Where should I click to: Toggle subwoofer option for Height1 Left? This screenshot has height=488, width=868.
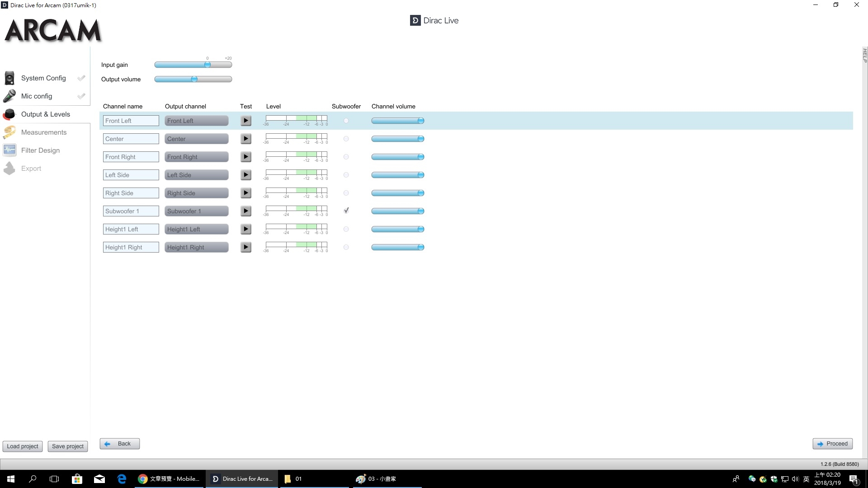point(346,229)
